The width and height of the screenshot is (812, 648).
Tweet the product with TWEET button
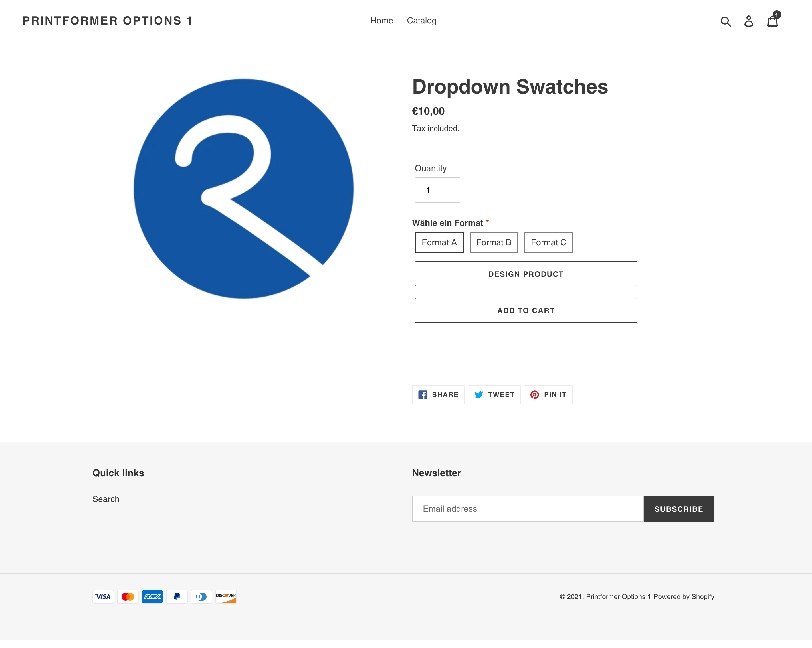494,395
